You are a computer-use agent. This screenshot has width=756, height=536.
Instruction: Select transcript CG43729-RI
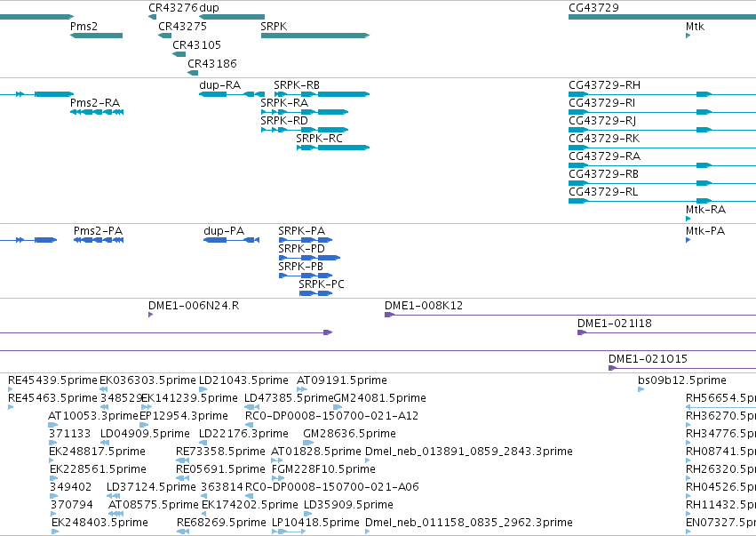click(662, 112)
